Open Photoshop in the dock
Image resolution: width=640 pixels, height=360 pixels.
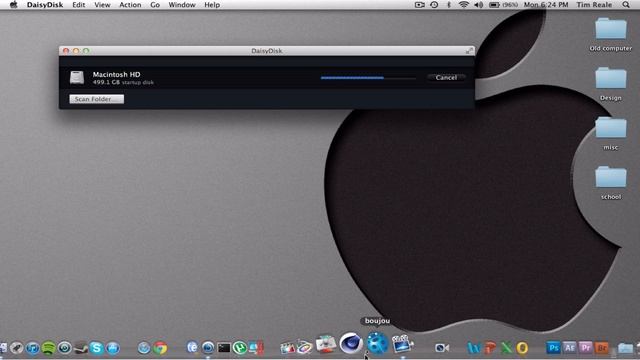point(553,348)
